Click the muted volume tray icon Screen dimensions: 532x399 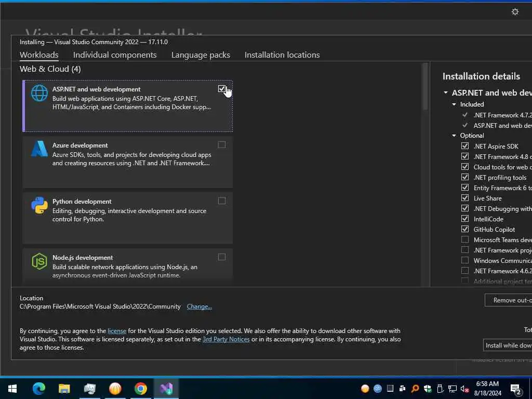(464, 389)
